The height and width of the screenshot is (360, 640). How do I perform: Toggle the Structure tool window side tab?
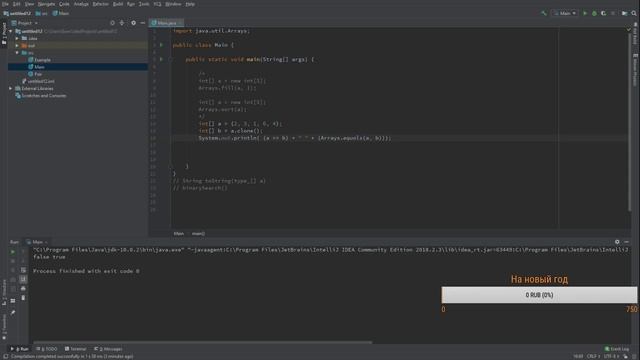pyautogui.click(x=4, y=292)
